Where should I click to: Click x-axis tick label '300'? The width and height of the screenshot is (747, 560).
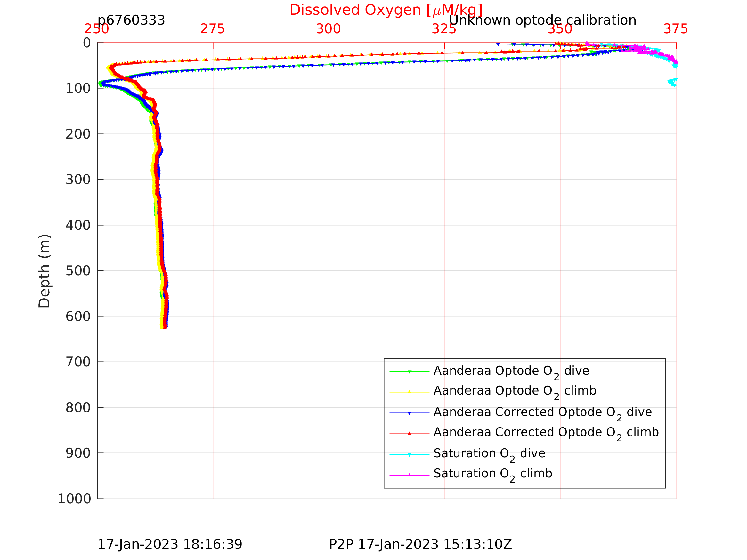point(328,29)
